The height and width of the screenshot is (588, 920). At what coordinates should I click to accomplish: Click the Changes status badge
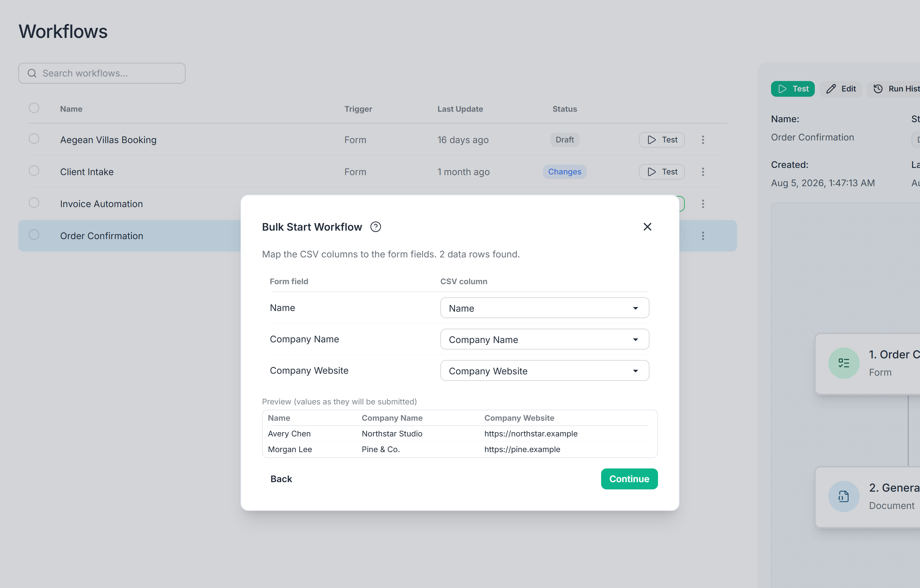tap(565, 172)
